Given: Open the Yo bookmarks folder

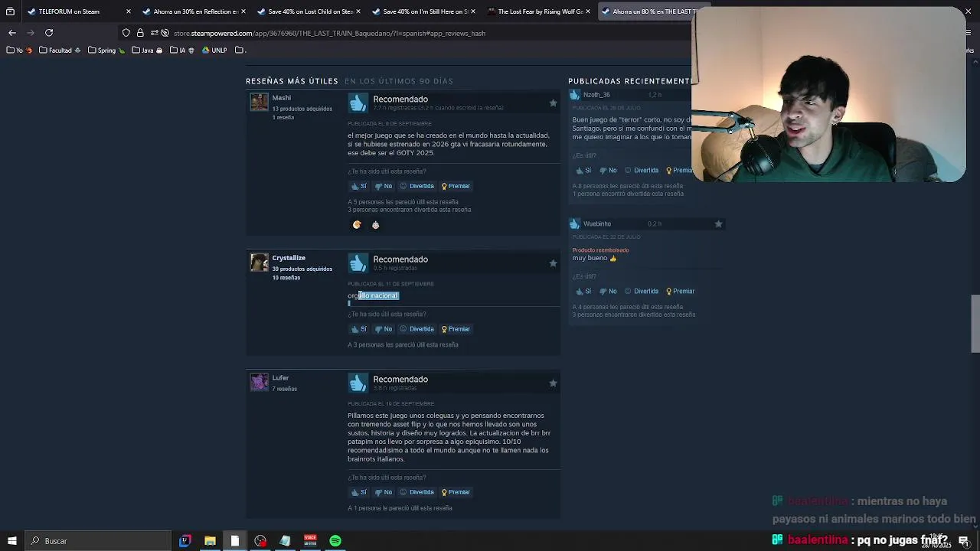Looking at the screenshot, I should [19, 51].
